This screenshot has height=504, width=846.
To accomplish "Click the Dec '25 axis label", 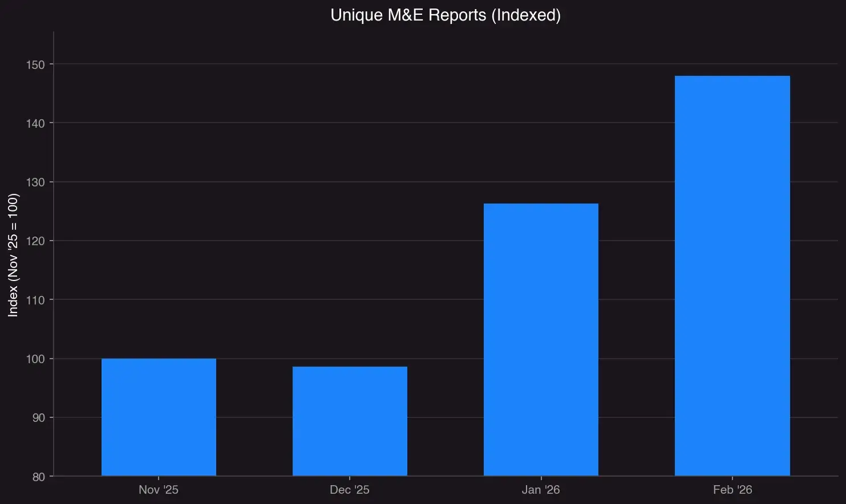I will (350, 489).
